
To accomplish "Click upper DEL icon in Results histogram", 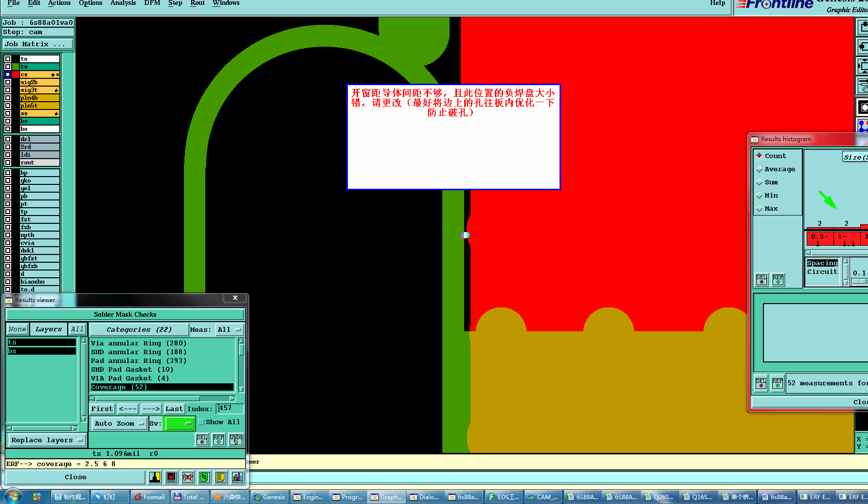I will click(761, 280).
